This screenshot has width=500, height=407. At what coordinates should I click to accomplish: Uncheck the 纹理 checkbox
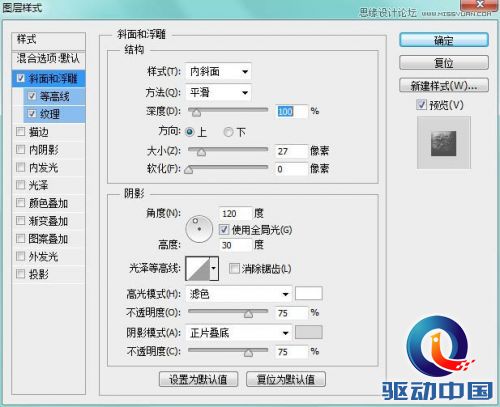[32, 114]
